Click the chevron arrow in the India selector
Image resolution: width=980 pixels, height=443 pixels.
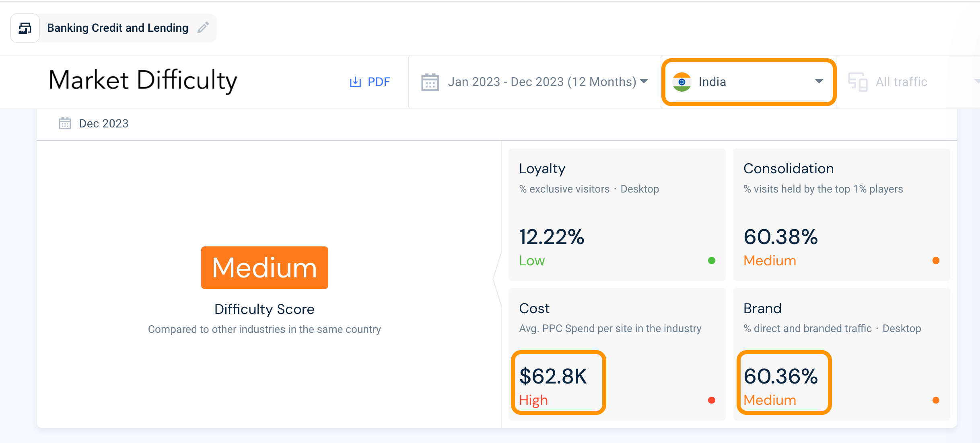(x=819, y=82)
